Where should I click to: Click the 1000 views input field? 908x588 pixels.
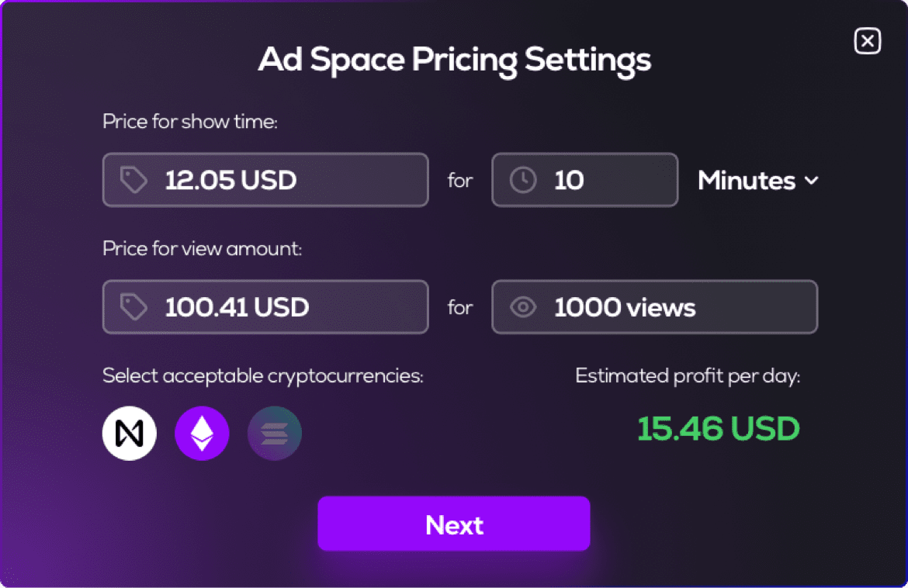tap(654, 306)
